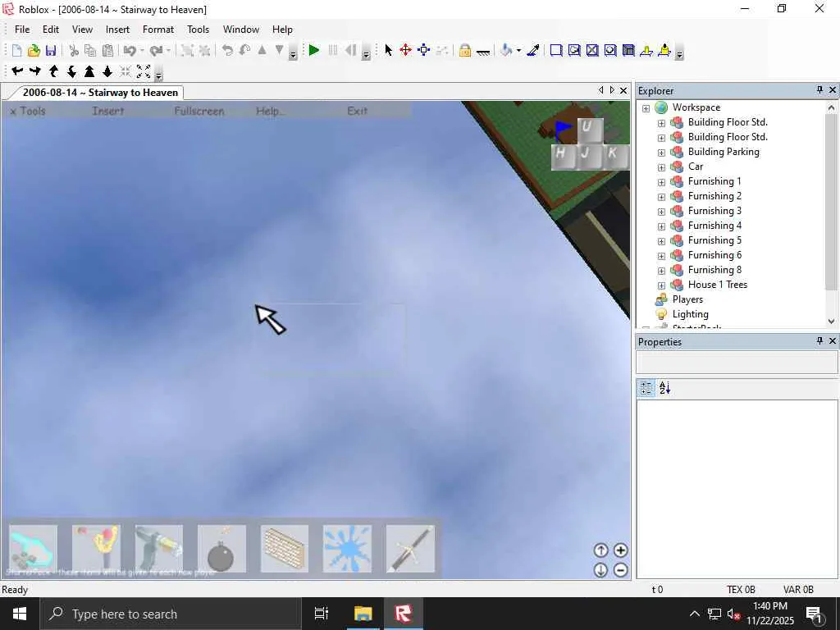The image size is (840, 630).
Task: Select the slingshot tool thumbnail
Action: tap(97, 549)
